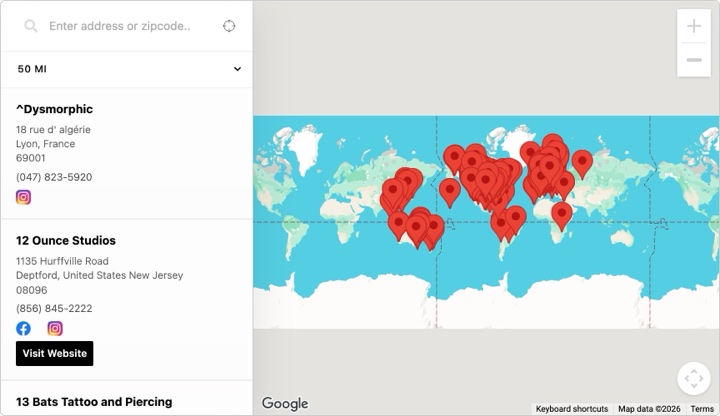Open the map camera pan control

tap(694, 379)
